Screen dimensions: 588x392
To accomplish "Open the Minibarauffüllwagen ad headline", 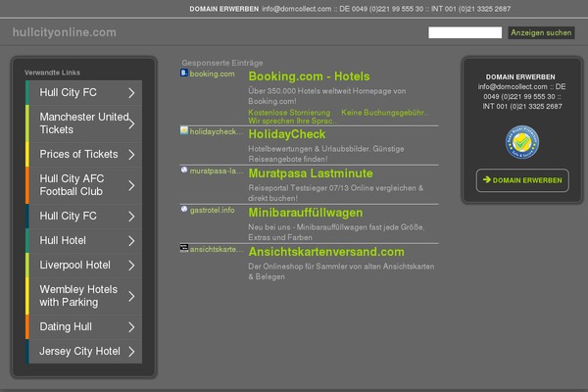I will (x=306, y=213).
